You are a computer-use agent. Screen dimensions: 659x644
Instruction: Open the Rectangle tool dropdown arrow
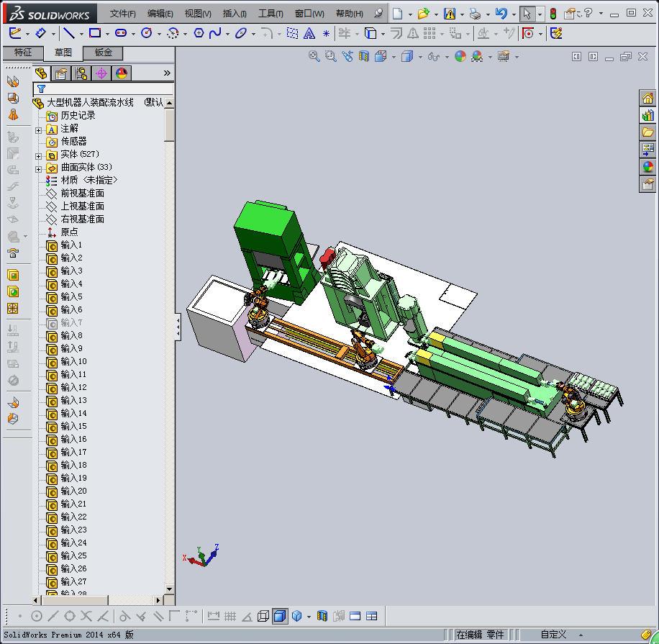107,34
